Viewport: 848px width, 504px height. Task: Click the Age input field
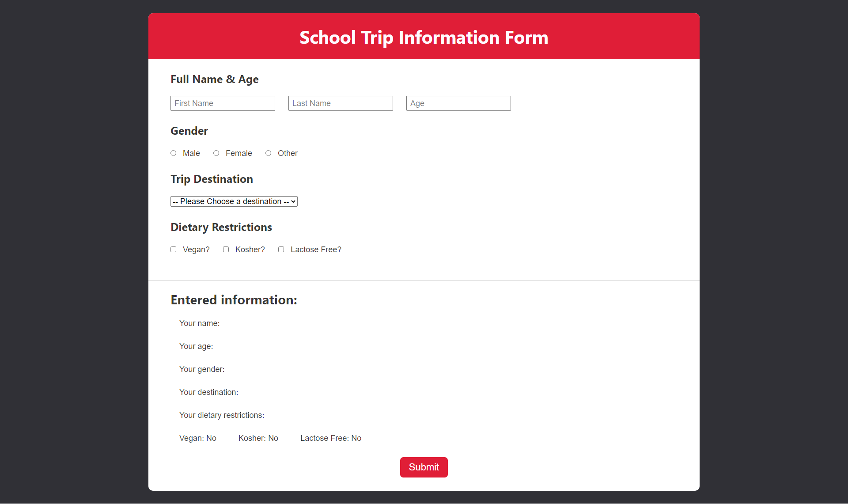pos(458,103)
